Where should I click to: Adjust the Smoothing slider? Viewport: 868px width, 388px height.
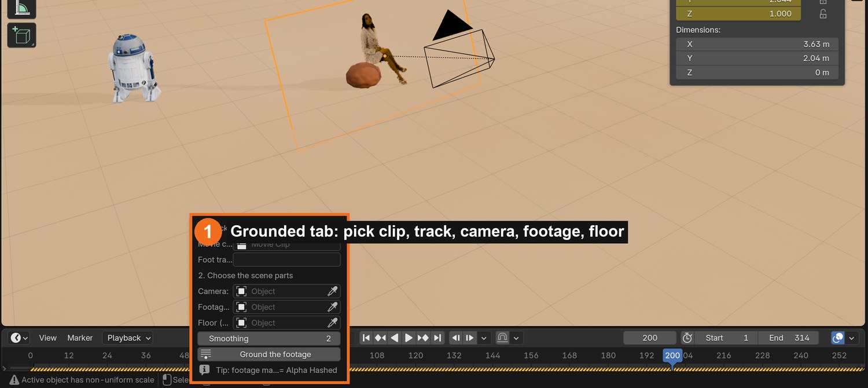point(269,338)
